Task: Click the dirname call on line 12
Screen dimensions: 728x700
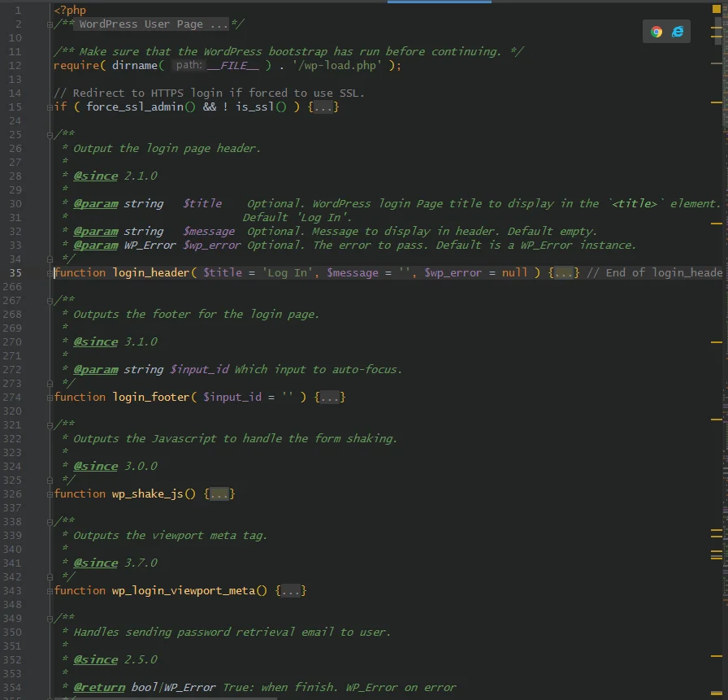Action: click(135, 66)
